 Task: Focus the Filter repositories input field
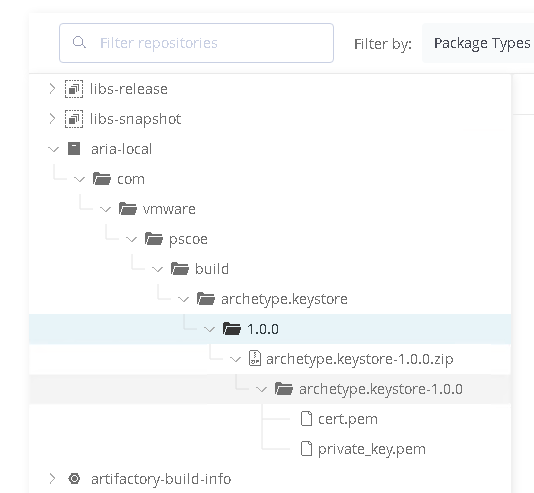coord(197,43)
